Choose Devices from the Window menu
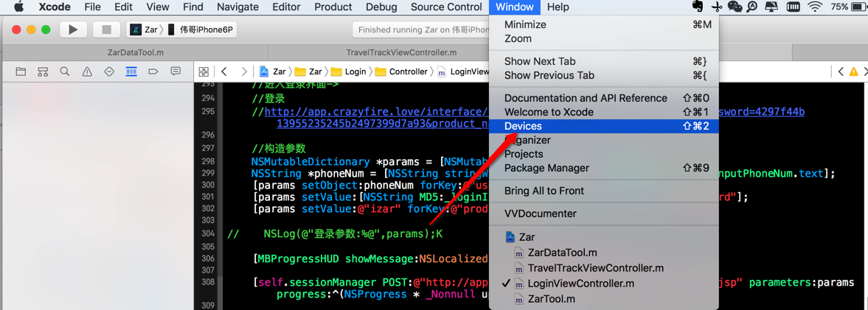868x310 pixels. [x=604, y=126]
